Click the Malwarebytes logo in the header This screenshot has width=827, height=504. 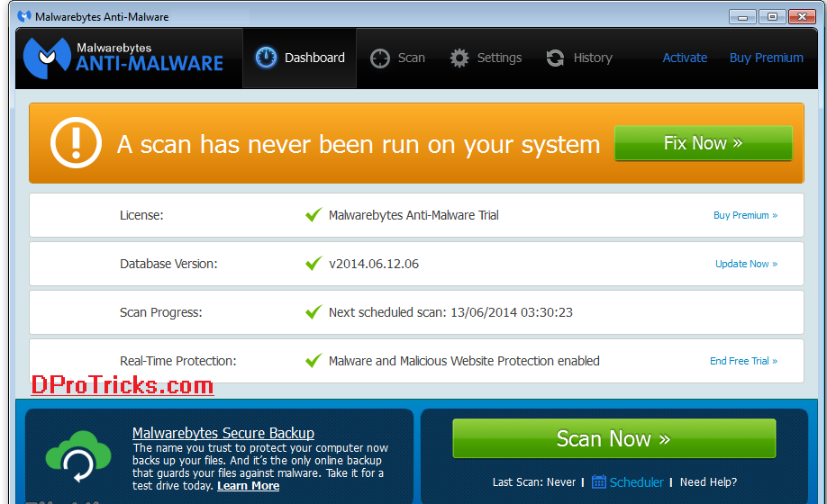click(x=123, y=58)
